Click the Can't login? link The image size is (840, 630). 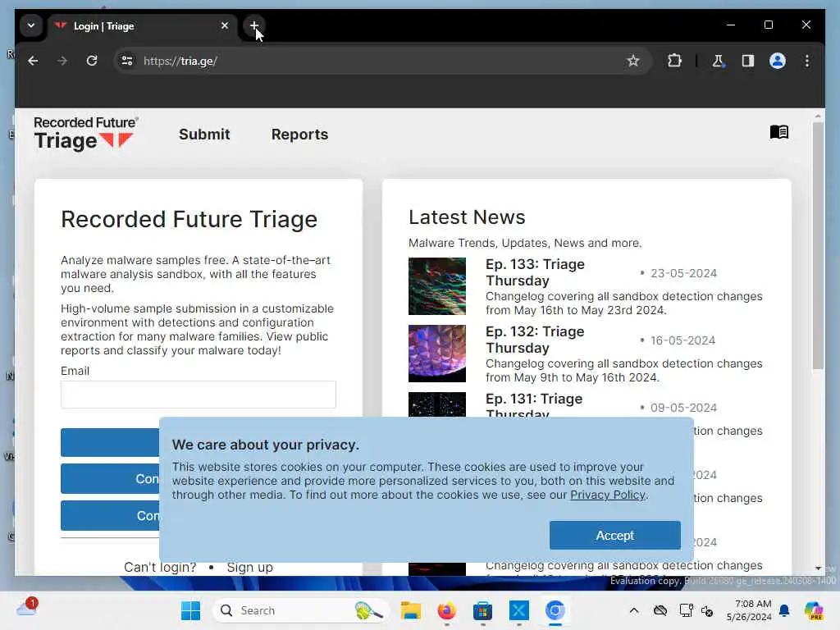click(x=160, y=568)
